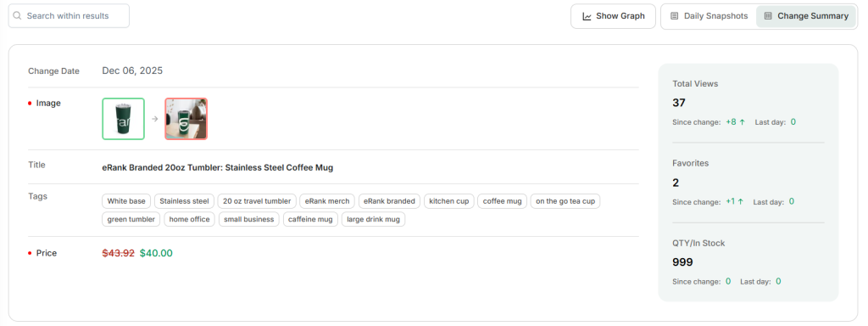The width and height of the screenshot is (868, 326).
Task: Click the Stainless steel tag
Action: [x=184, y=201]
